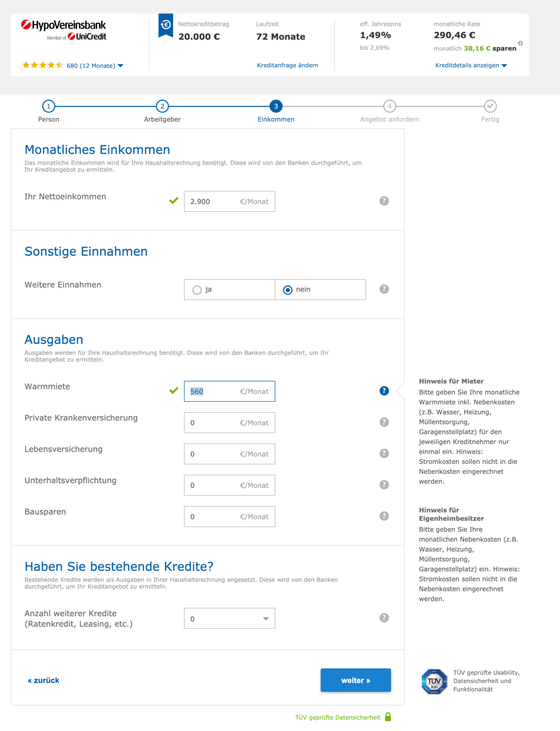Viewport: 560px width, 731px height.
Task: Show Bausparen help tooltip icon
Action: [384, 516]
